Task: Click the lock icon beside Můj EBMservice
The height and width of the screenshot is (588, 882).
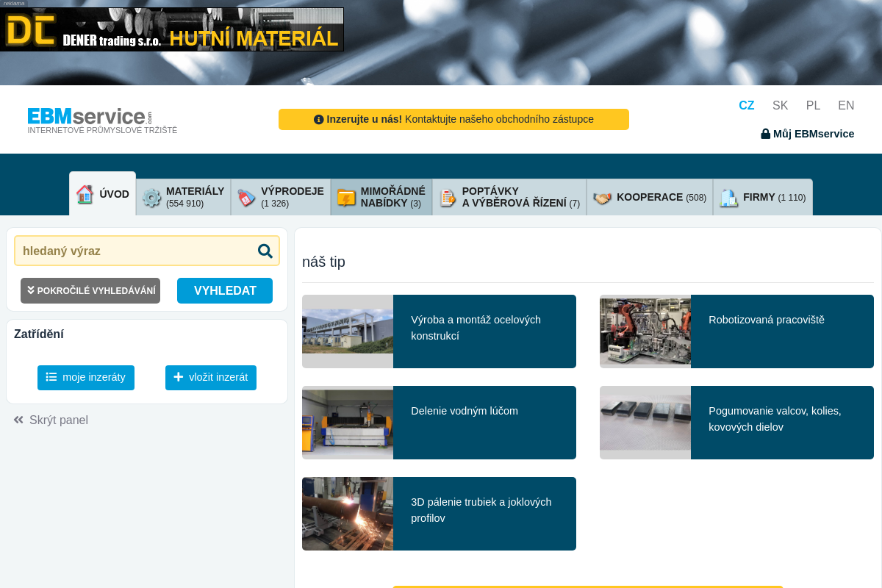Action: pyautogui.click(x=765, y=134)
